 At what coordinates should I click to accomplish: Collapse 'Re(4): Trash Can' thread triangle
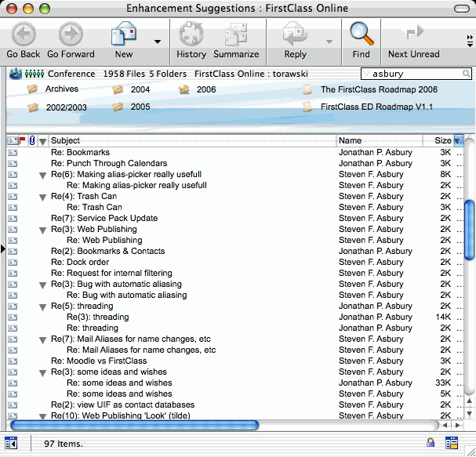(x=42, y=197)
